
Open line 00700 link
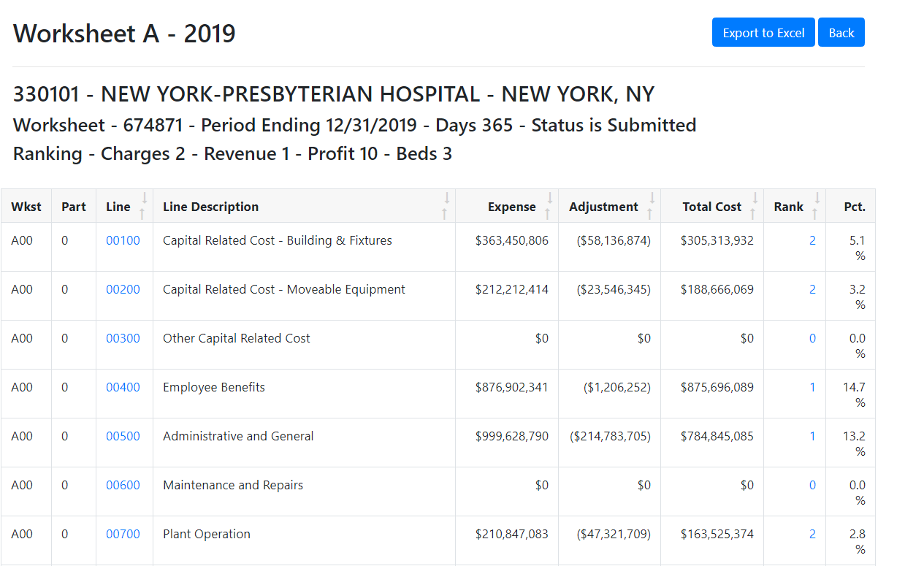123,534
